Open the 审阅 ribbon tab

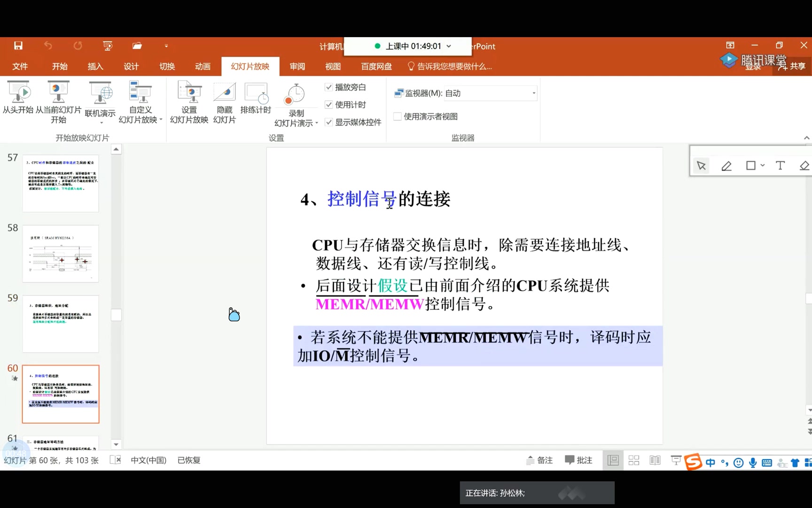[297, 66]
